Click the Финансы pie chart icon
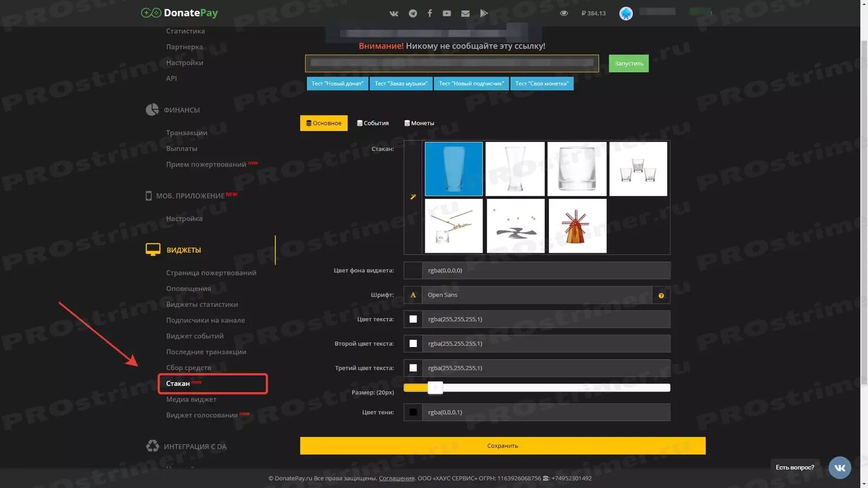 (x=152, y=110)
